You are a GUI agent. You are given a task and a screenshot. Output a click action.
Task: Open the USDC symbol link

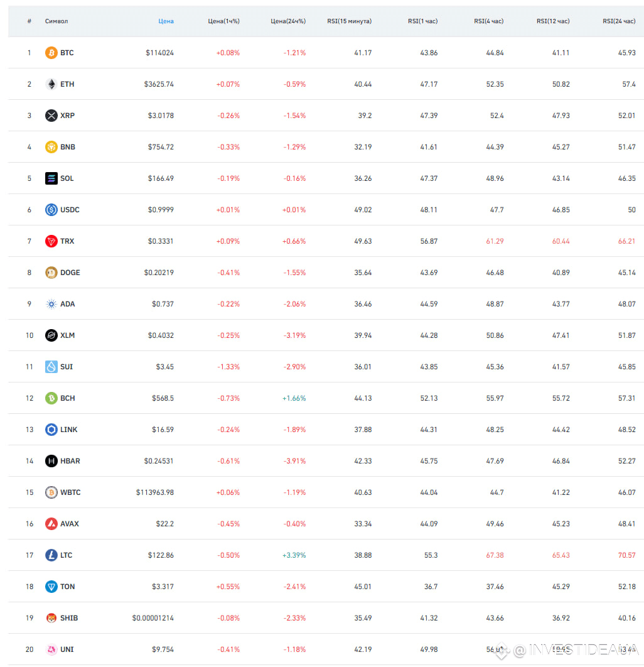(70, 210)
